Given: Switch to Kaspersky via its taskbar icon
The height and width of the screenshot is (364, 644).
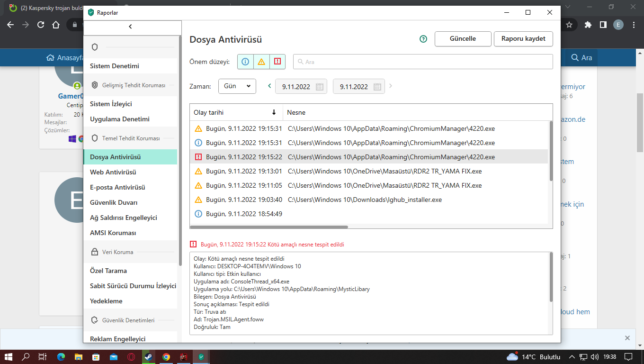Looking at the screenshot, I should [x=201, y=357].
